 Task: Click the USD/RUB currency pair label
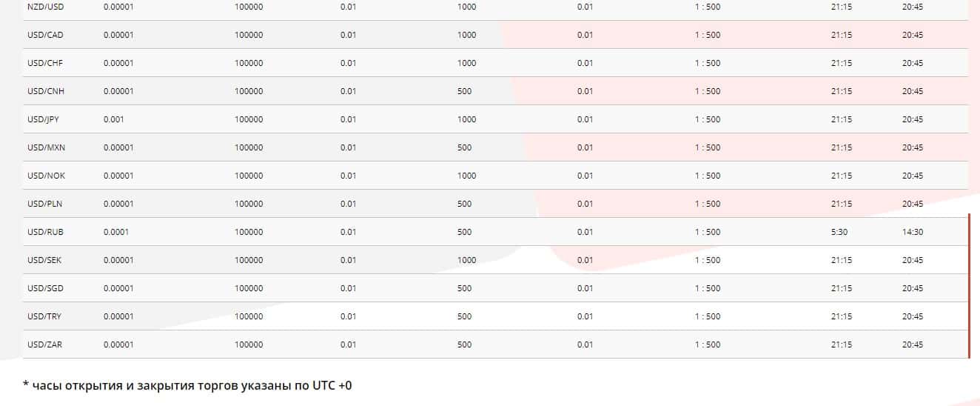coord(45,232)
